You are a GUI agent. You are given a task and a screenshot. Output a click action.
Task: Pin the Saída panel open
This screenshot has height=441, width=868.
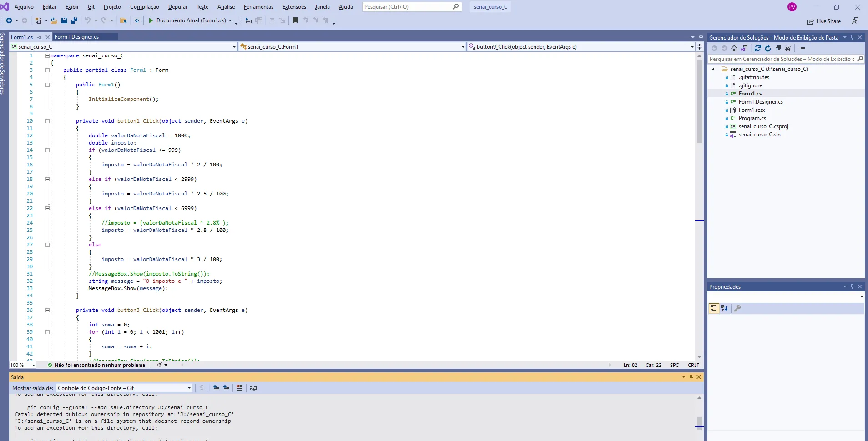pyautogui.click(x=691, y=377)
